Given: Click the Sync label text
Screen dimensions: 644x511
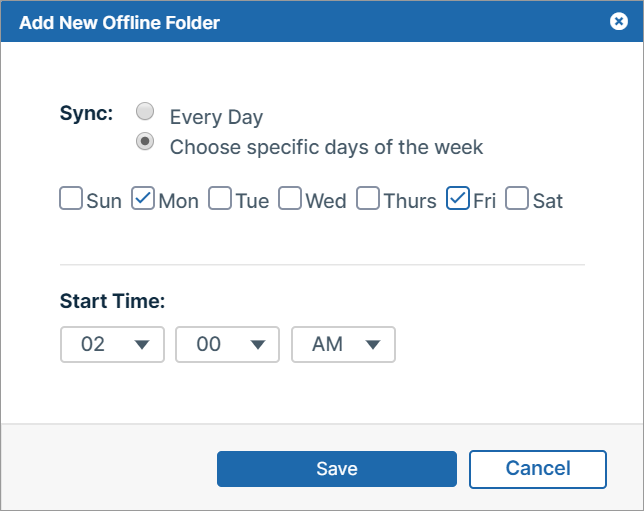Looking at the screenshot, I should [x=86, y=113].
